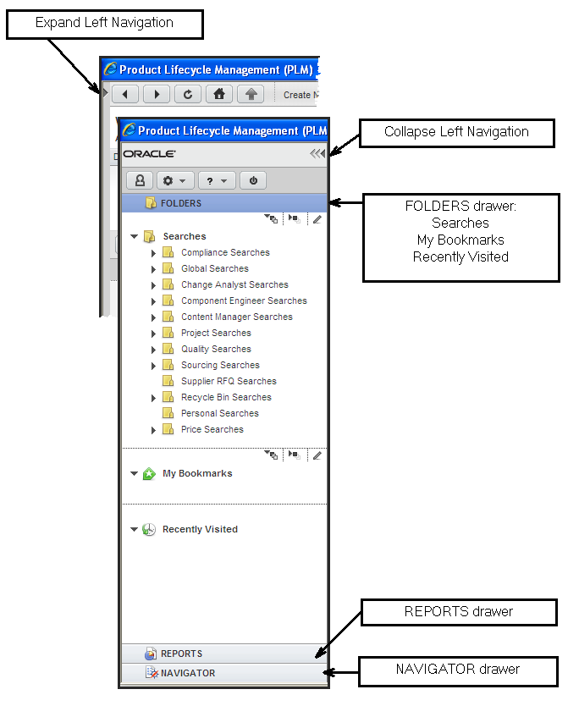
Task: Open Global Searches
Action: 215,269
